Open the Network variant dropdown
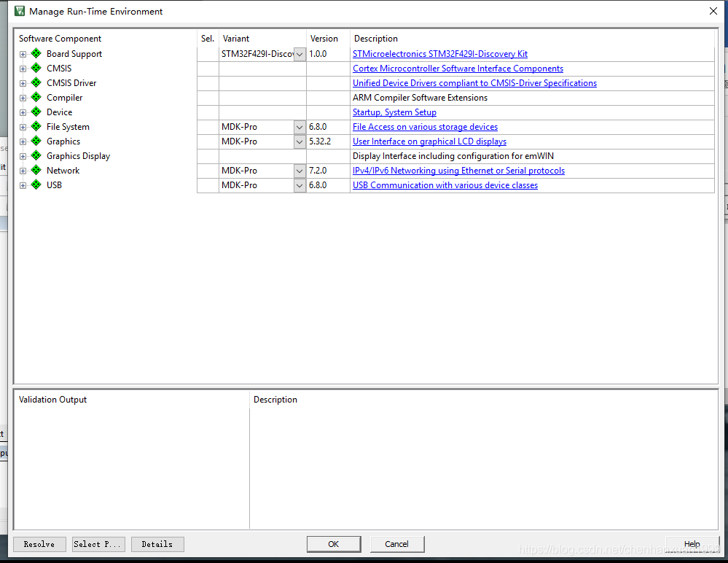This screenshot has width=728, height=563. point(300,171)
